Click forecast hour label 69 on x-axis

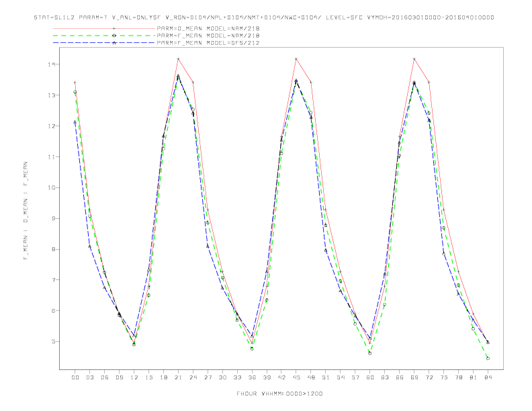click(x=414, y=377)
